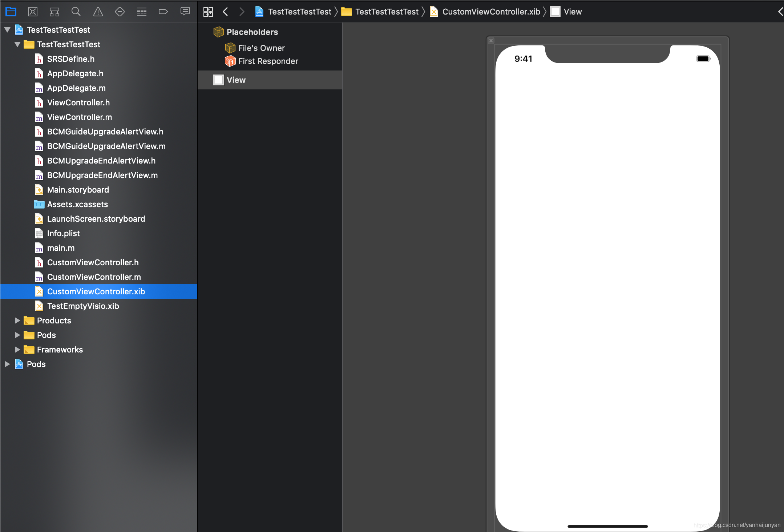Screen dimensions: 784x532
Task: Click Info.plist in project navigator
Action: point(63,233)
